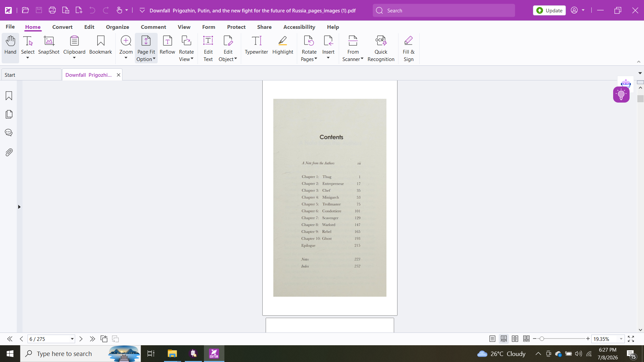Click the zoom slider handle

point(542,339)
